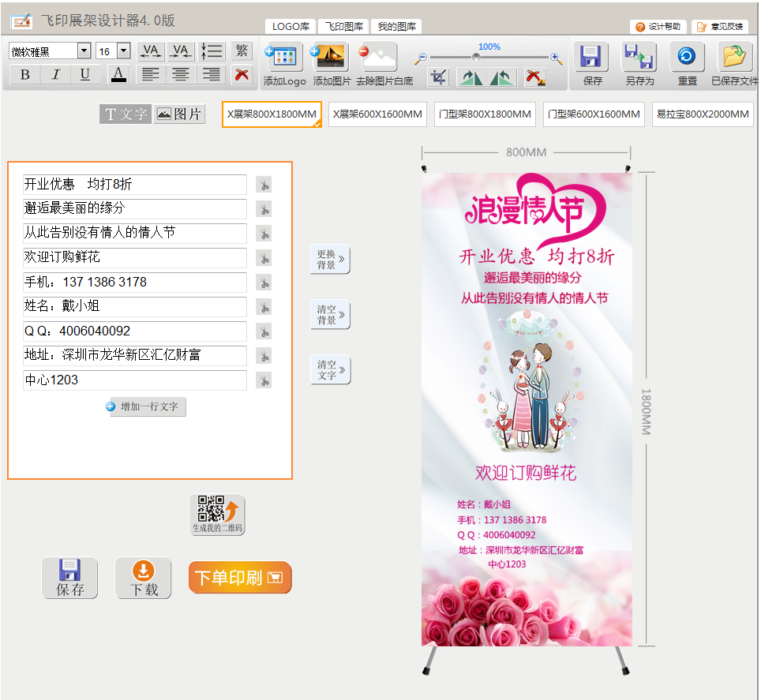This screenshot has width=761, height=700.
Task: Click 增加一行文字 to add a text line
Action: 144,406
